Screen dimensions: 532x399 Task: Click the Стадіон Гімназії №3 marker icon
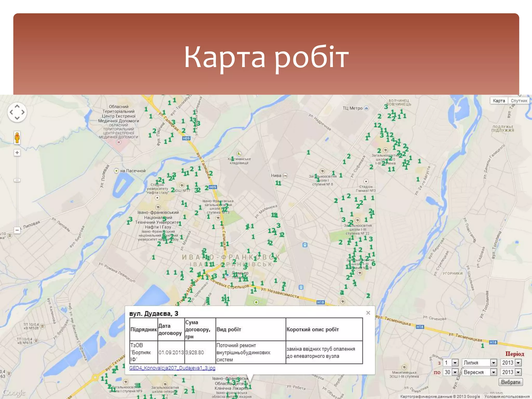(x=366, y=181)
